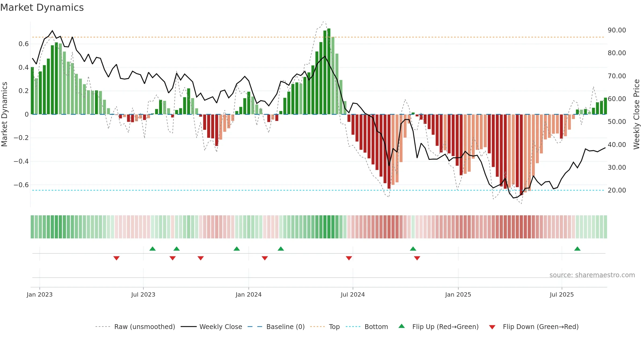This screenshot has height=362, width=644.
Task: Click the 60.00 price axis label
Action: [x=617, y=99]
